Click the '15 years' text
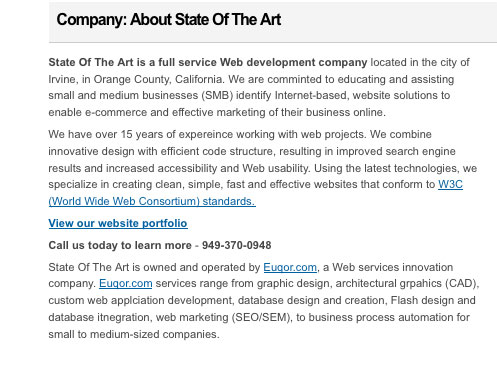497x369 pixels. click(x=142, y=134)
